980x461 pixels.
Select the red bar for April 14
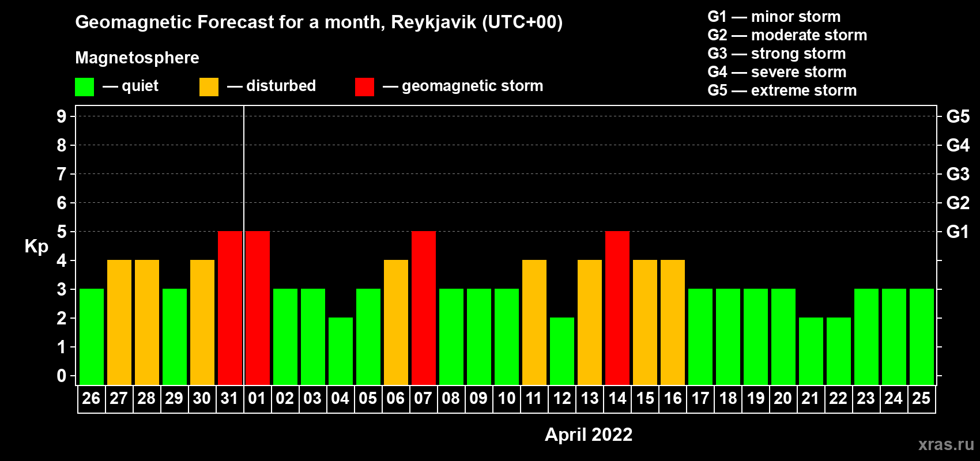617,308
